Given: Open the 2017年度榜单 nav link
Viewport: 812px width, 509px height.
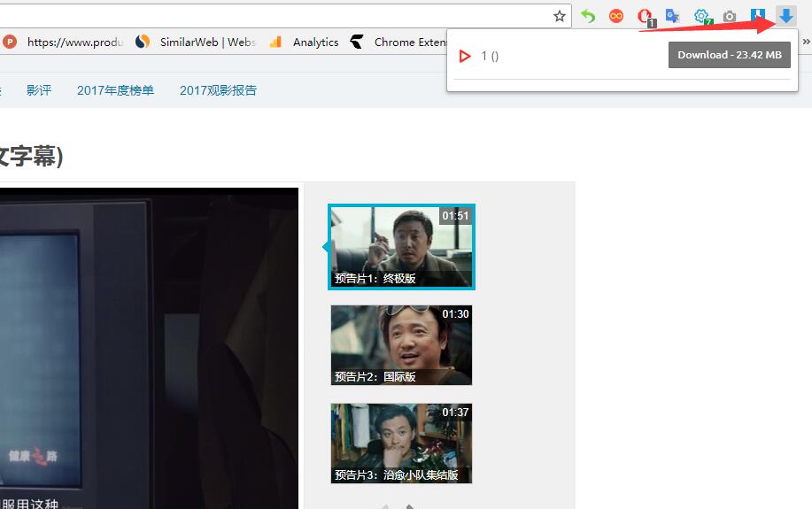Looking at the screenshot, I should click(x=115, y=90).
